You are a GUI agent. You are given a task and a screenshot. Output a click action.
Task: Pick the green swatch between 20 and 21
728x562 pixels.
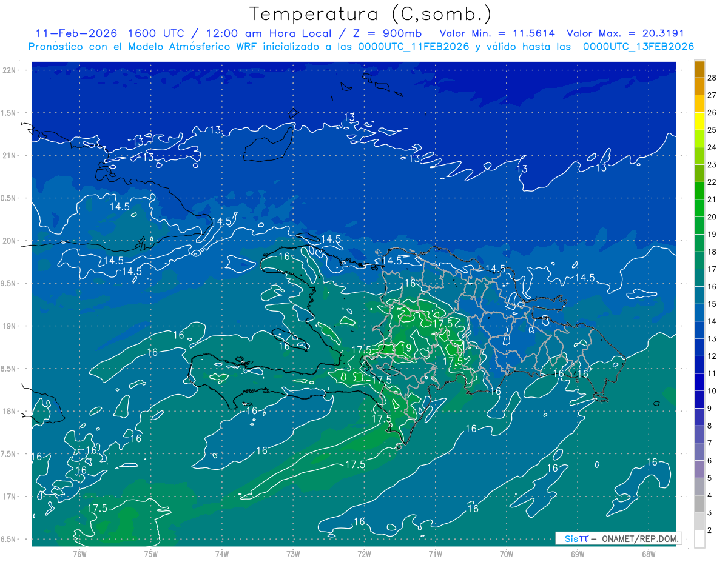[x=699, y=208]
